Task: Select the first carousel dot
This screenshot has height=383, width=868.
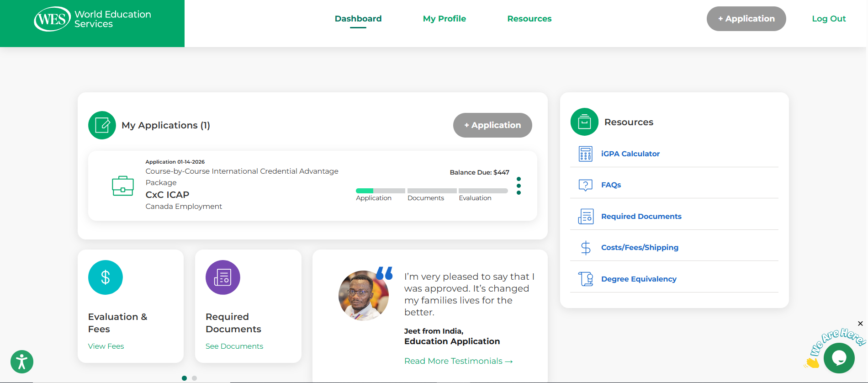Action: [x=184, y=378]
